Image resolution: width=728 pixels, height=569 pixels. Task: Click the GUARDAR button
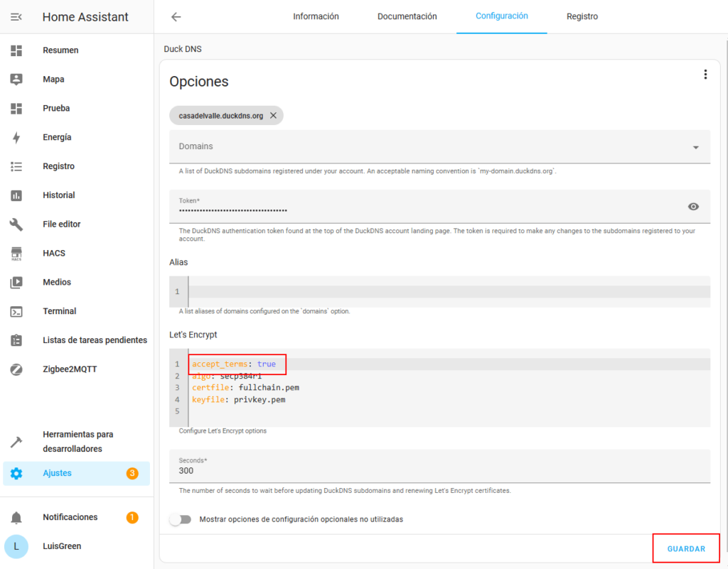click(686, 549)
